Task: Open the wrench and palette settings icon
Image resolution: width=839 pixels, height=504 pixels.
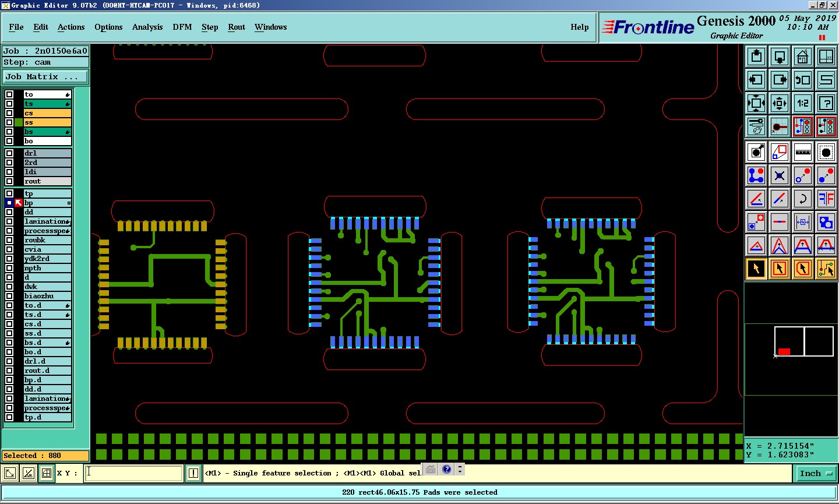Action: point(756,126)
